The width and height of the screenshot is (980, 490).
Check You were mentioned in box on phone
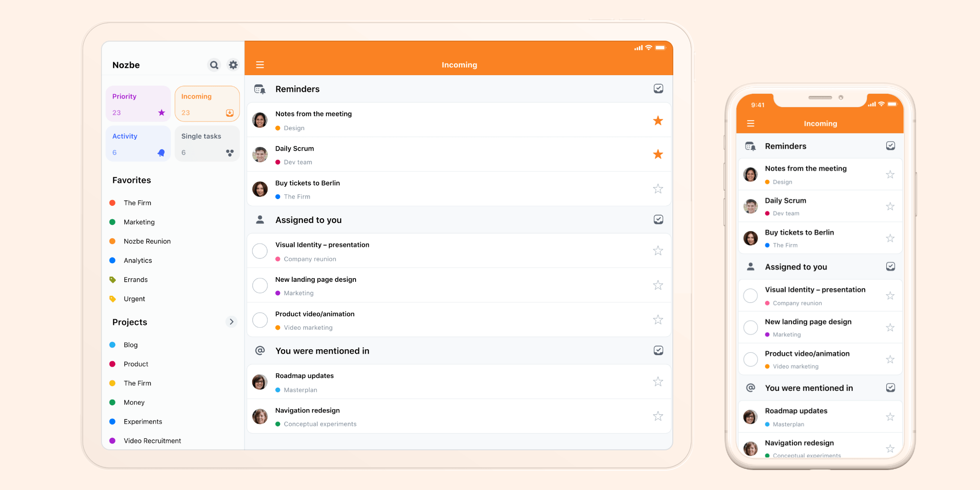pyautogui.click(x=891, y=388)
